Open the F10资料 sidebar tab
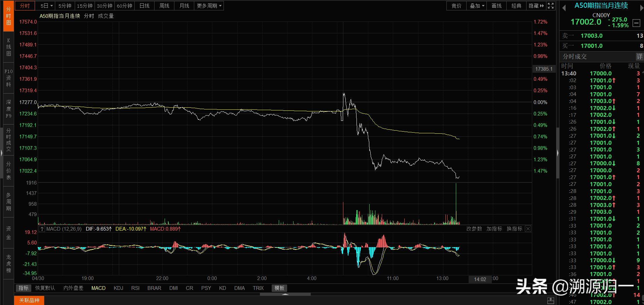This screenshot has width=644, height=305. 8,78
